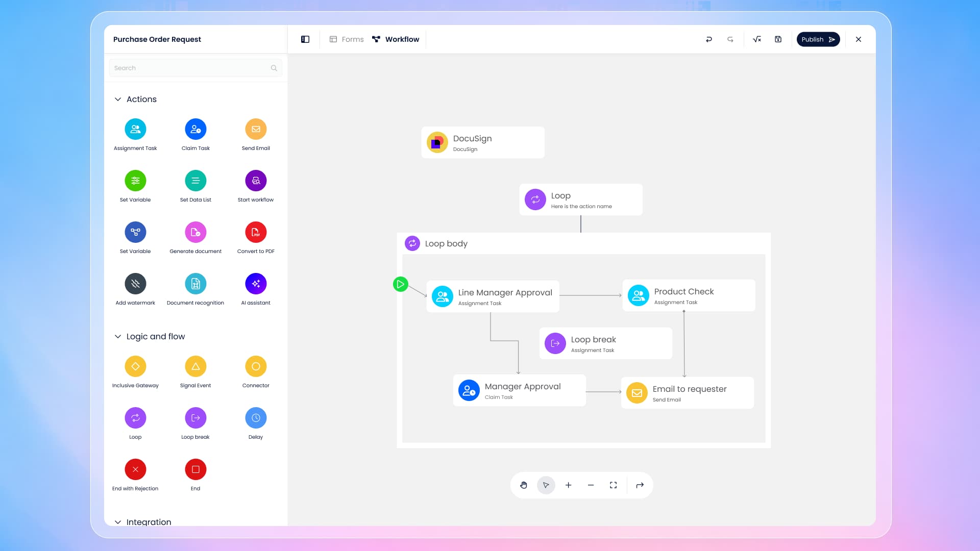The width and height of the screenshot is (980, 551).
Task: Toggle the sidebar panel visibility
Action: (305, 39)
